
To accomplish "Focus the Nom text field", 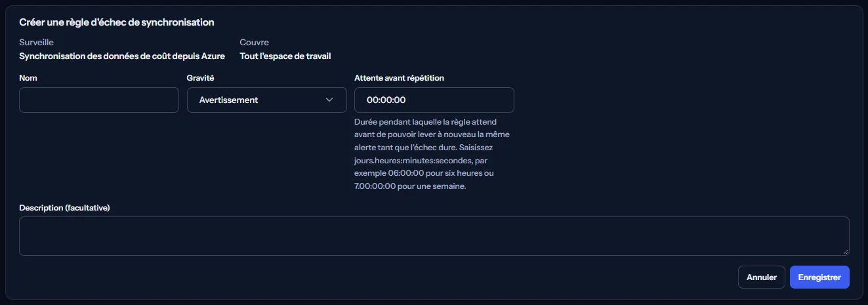I will (99, 100).
